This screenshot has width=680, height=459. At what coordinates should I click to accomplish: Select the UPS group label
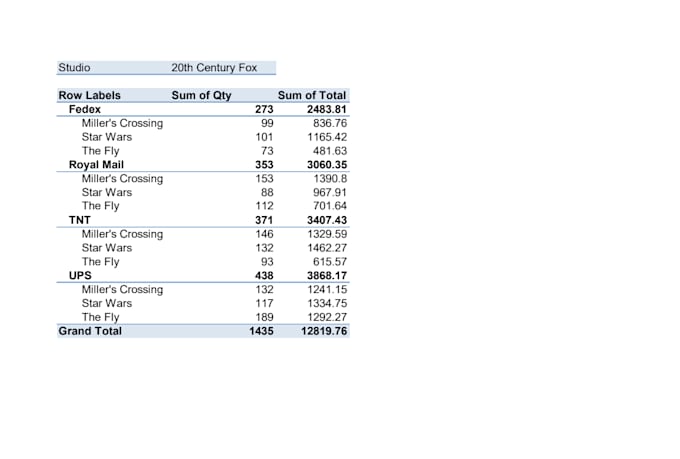80,276
